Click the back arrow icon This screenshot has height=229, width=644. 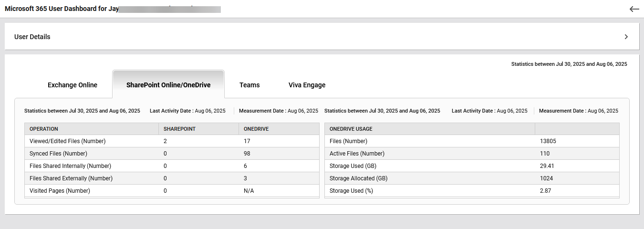point(634,9)
